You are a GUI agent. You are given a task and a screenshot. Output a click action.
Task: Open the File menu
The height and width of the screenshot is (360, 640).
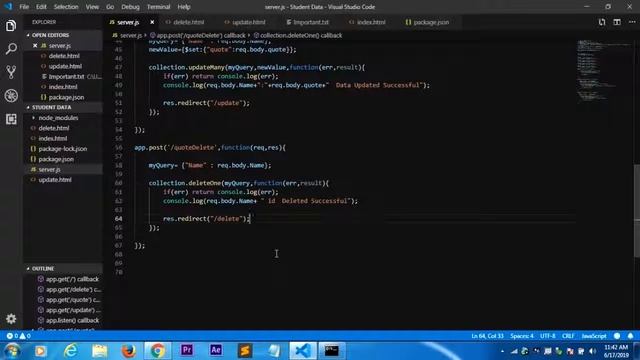pyautogui.click(x=24, y=7)
